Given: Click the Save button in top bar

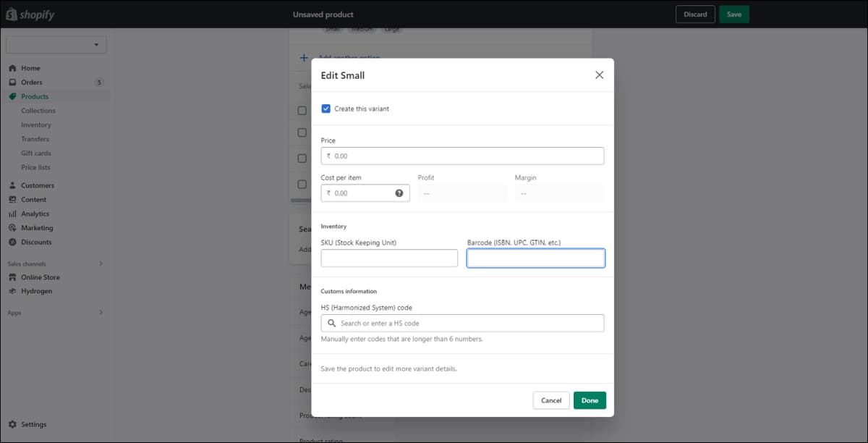Looking at the screenshot, I should [734, 14].
